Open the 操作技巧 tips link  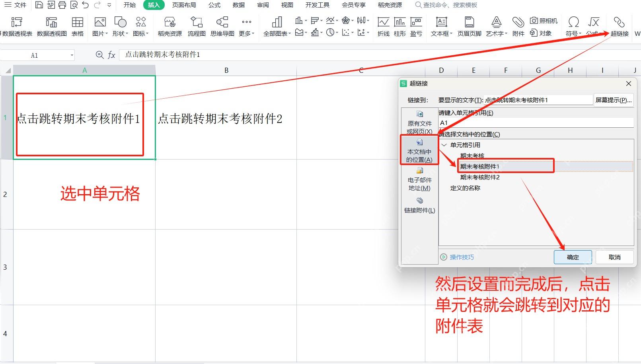[458, 257]
